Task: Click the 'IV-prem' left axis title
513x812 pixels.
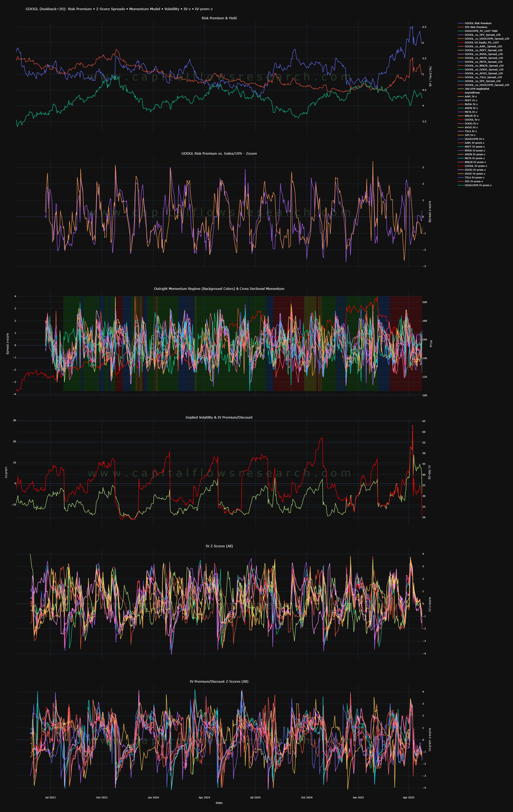Action: [6, 472]
